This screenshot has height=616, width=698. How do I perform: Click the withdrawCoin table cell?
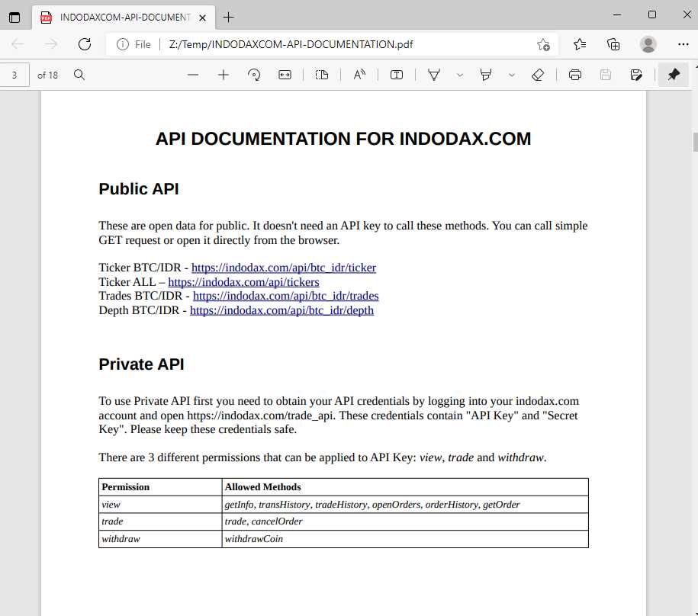point(405,538)
